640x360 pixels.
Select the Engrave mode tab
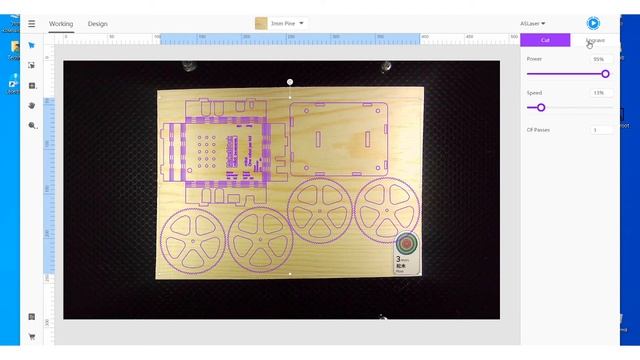(595, 40)
